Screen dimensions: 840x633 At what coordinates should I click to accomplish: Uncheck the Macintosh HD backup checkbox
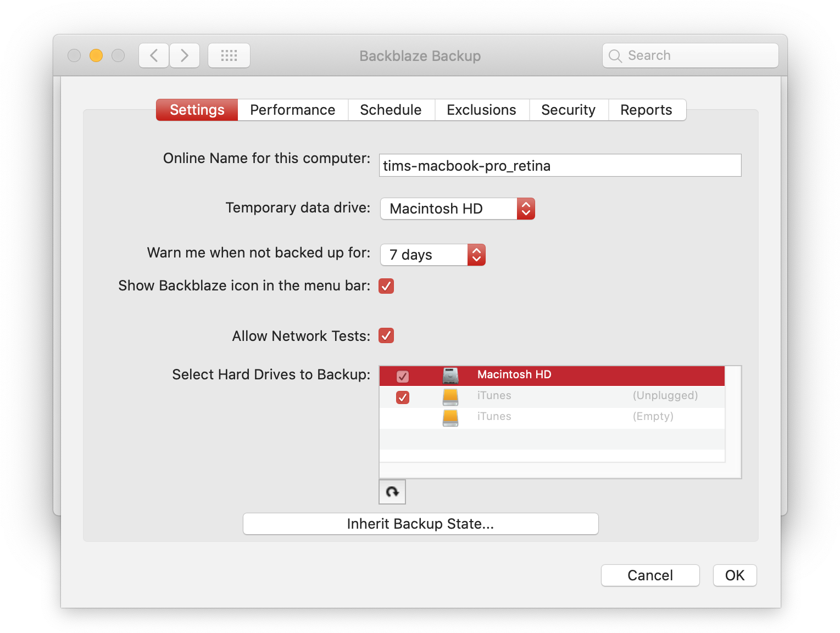(403, 376)
